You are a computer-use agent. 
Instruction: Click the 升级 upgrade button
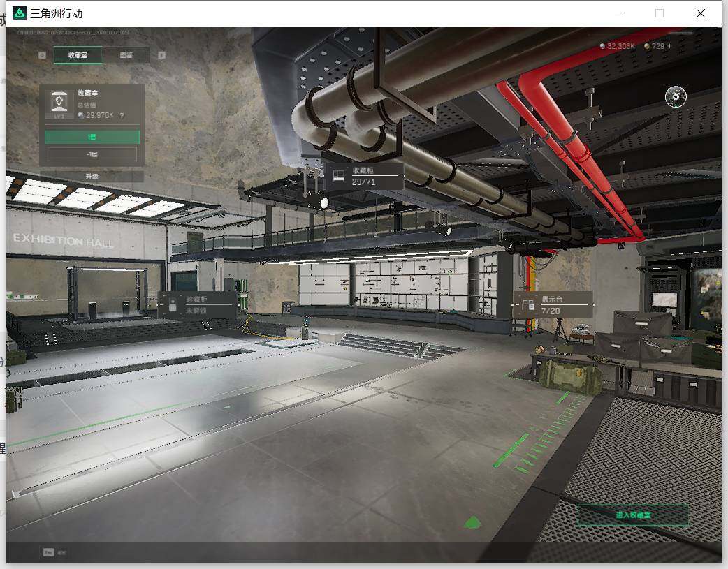92,177
